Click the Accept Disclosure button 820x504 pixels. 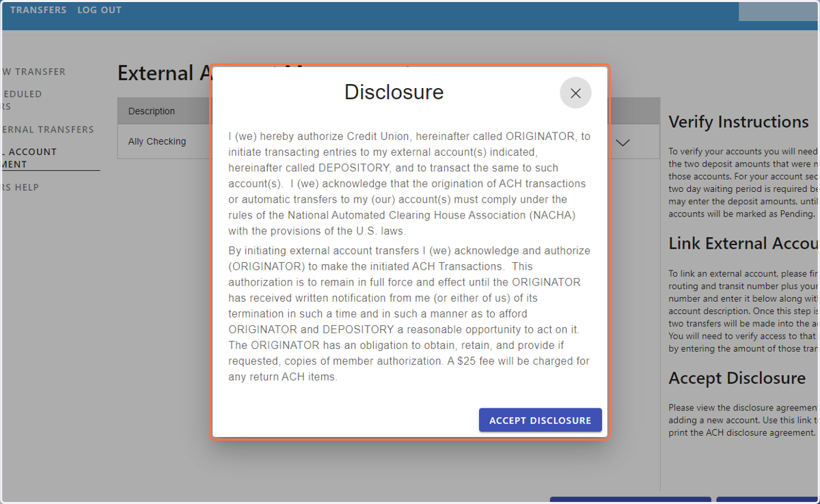pos(540,420)
